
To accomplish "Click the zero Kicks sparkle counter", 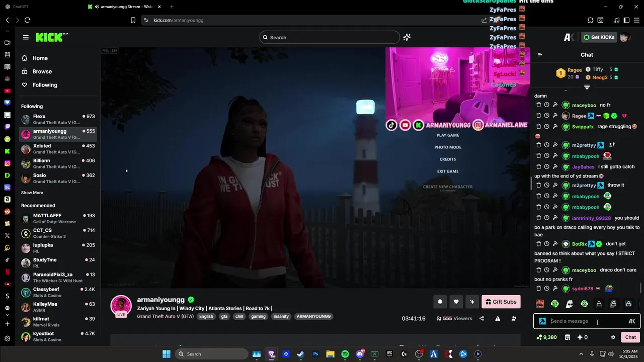I will 582,337.
